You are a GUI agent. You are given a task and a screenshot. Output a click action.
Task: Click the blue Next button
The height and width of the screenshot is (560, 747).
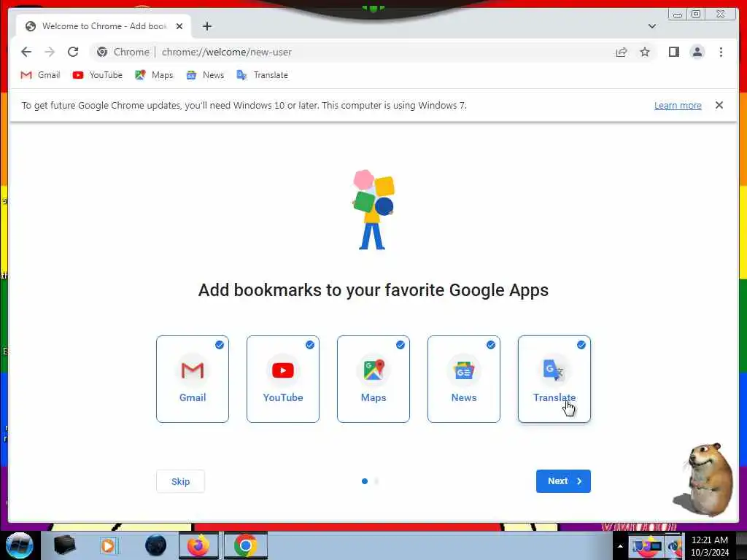pyautogui.click(x=563, y=481)
